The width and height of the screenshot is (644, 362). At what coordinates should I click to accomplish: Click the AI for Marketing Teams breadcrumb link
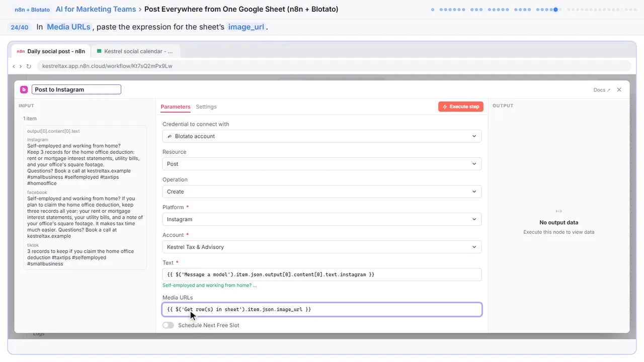(96, 9)
